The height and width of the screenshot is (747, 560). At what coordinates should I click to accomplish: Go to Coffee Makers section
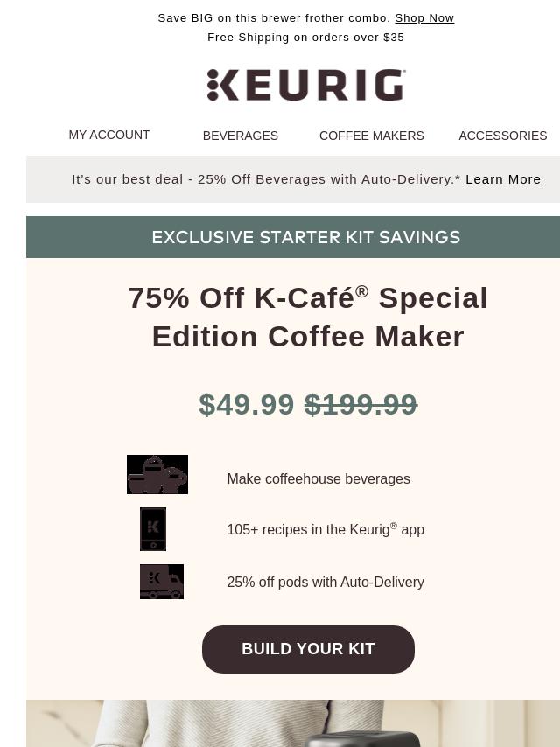371,136
